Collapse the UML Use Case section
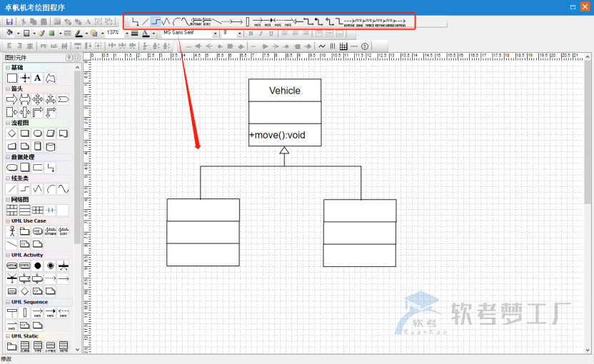Image resolution: width=594 pixels, height=364 pixels. pos(8,221)
